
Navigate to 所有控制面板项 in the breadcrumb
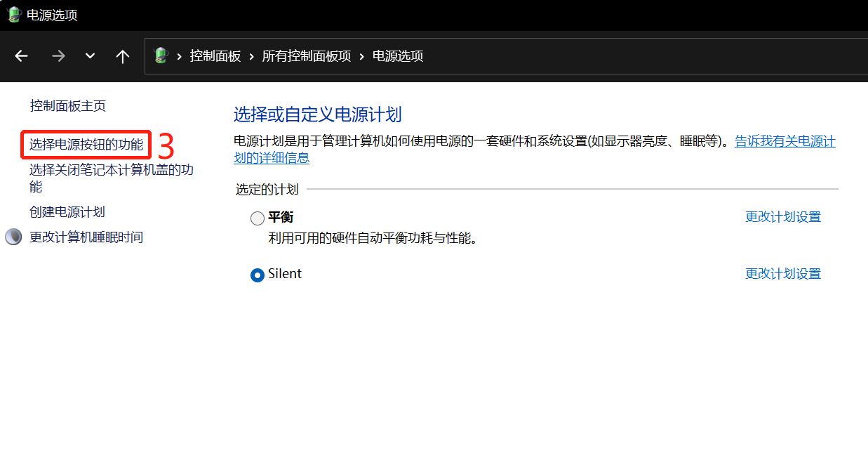tap(306, 56)
